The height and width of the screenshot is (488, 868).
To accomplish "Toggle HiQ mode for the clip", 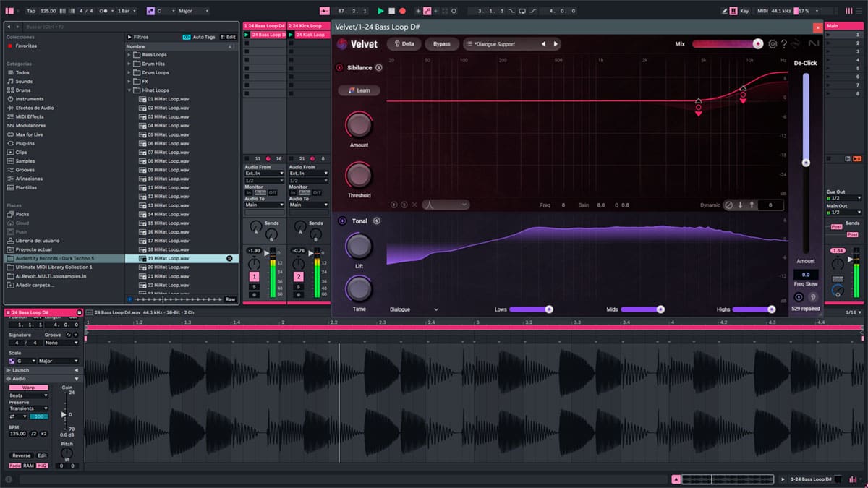I will pyautogui.click(x=42, y=466).
